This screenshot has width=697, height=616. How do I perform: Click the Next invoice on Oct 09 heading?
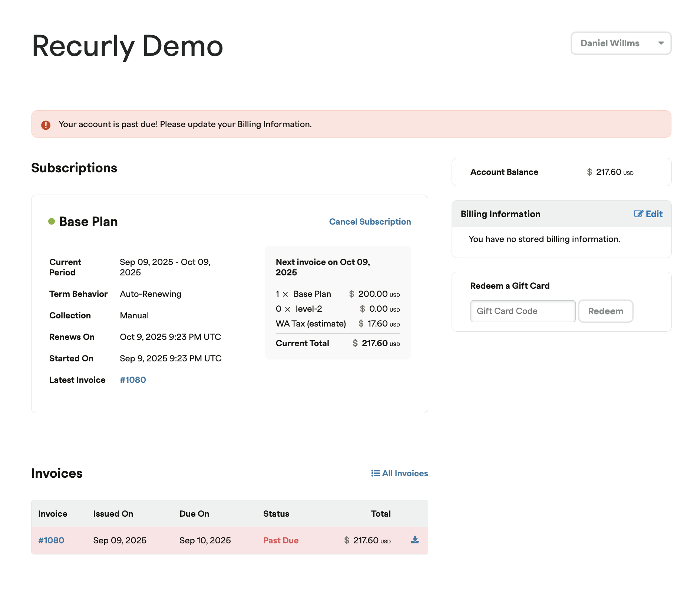point(323,267)
